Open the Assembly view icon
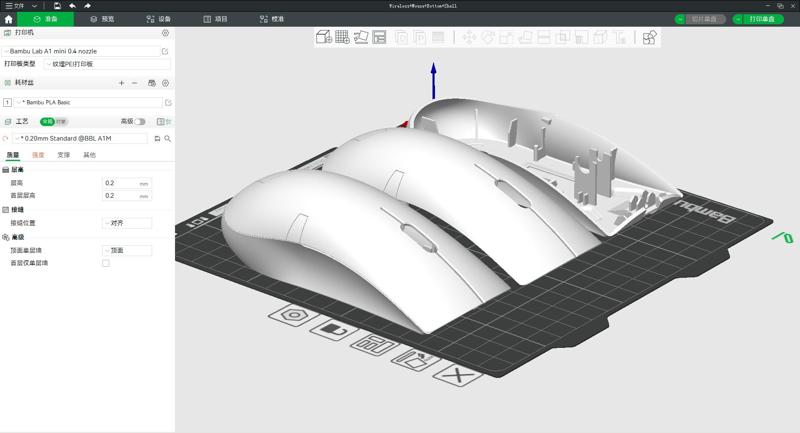The height and width of the screenshot is (433, 800). 650,37
